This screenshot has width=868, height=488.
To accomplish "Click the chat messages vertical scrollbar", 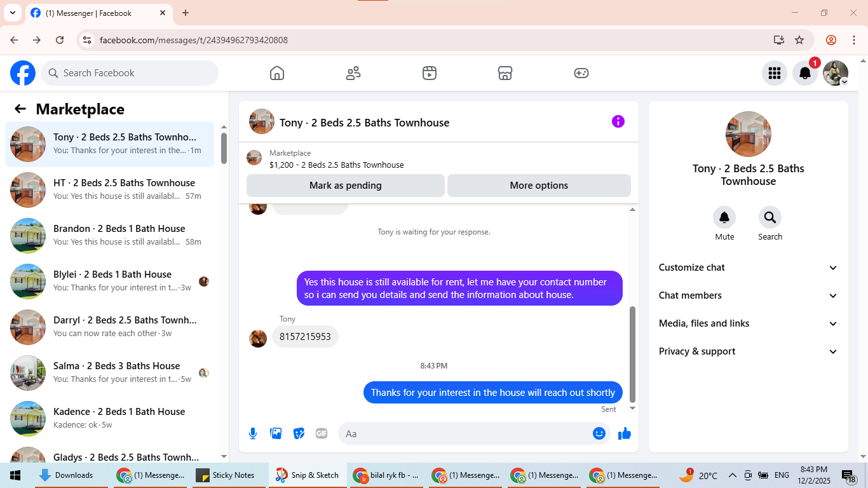I will point(632,354).
